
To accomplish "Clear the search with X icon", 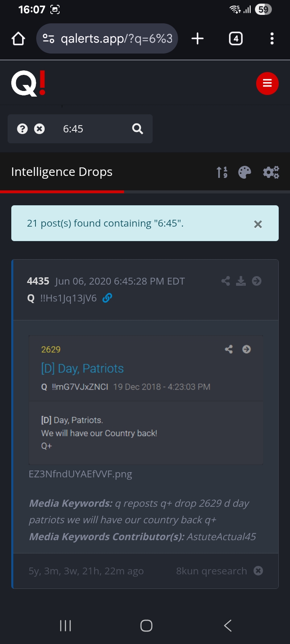I will [39, 129].
